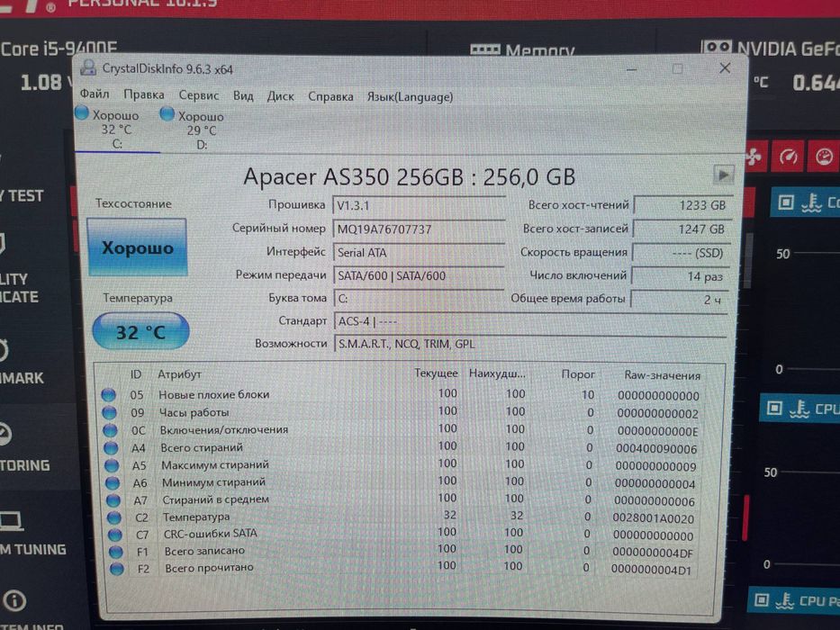Click the total work time 2 ч
840x630 pixels.
pos(679,300)
